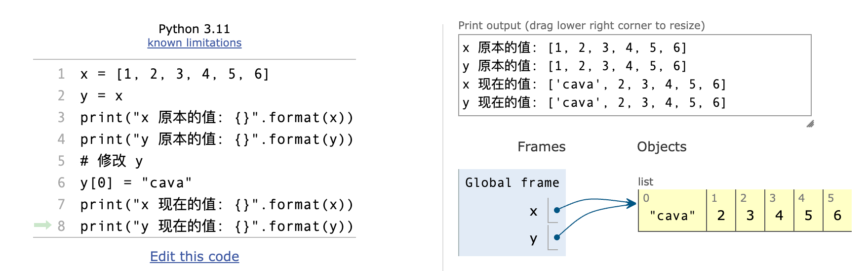Click line number 1 in the code
The image size is (868, 271).
click(61, 74)
